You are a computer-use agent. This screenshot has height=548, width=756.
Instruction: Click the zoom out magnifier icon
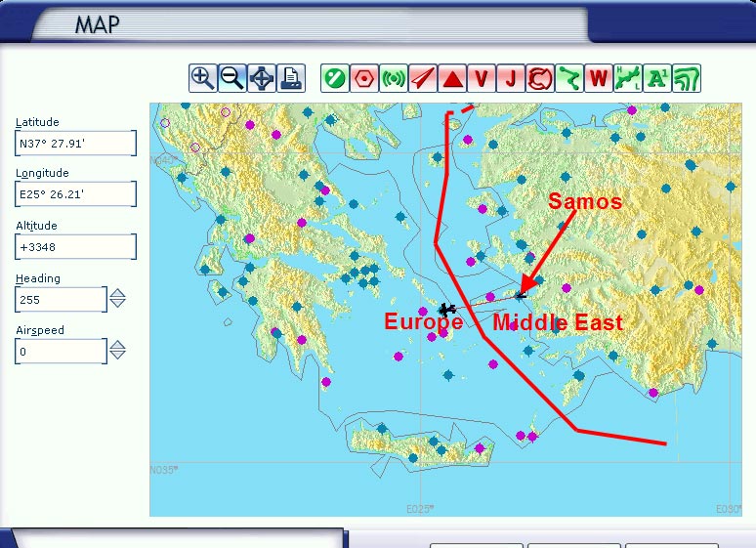click(232, 78)
